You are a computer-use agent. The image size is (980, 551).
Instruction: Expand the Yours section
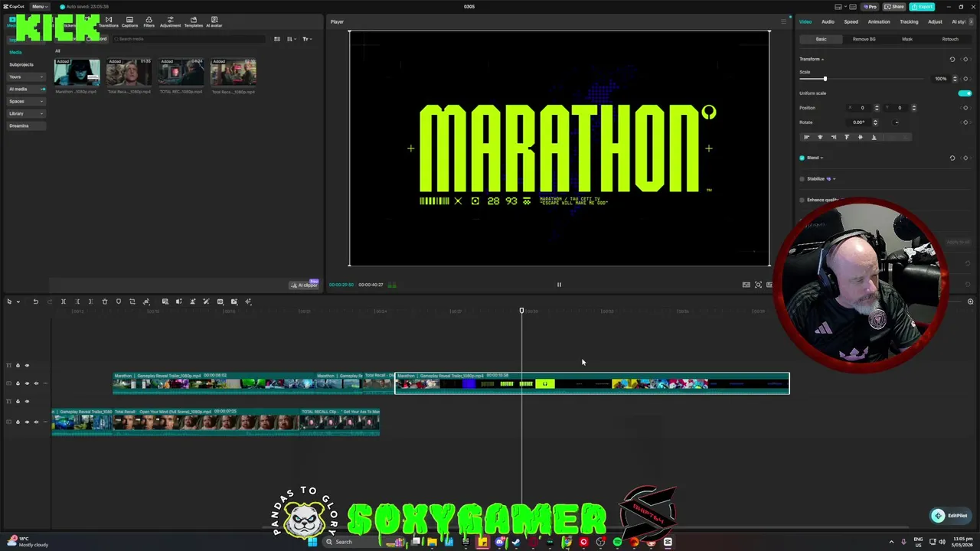click(x=26, y=77)
